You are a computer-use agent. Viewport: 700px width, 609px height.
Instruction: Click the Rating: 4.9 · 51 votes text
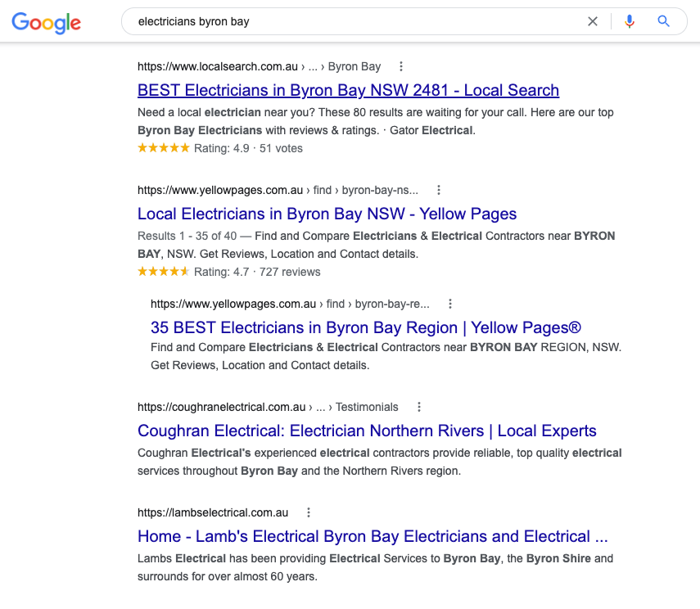point(248,148)
